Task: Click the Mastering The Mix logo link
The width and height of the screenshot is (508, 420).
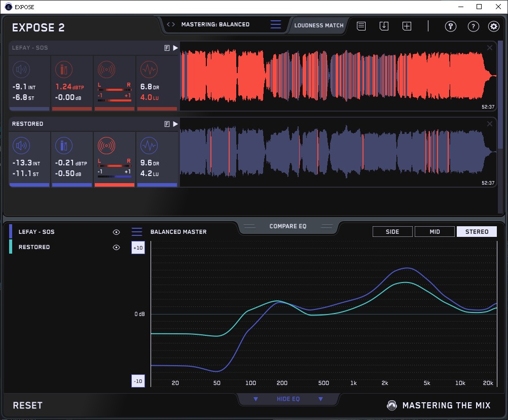Action: coord(439,405)
